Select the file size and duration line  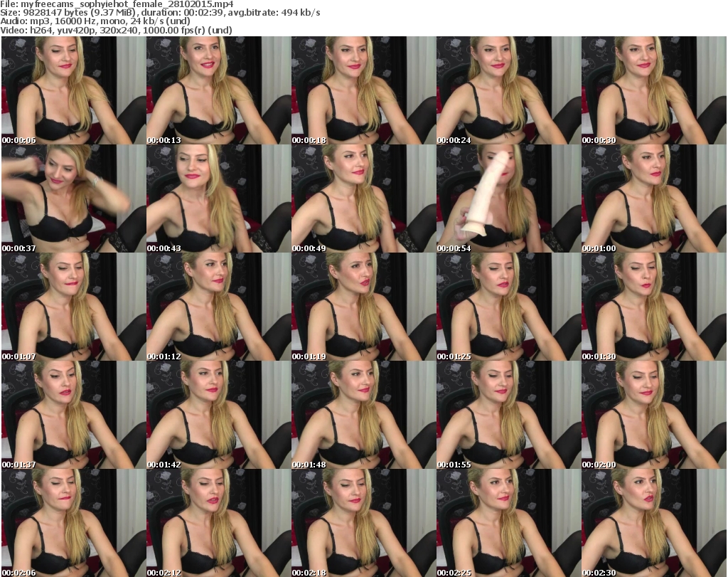160,13
